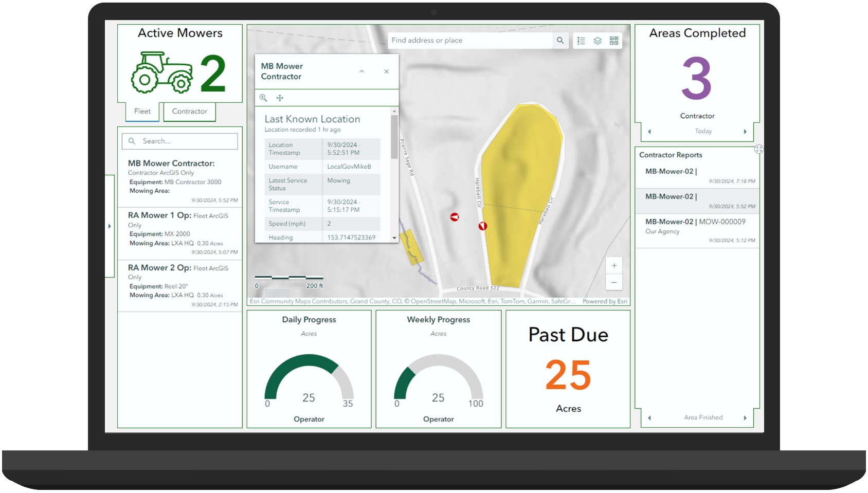Screen dimensions: 868x493
Task: Zoom in using the plus button on the map
Action: [614, 265]
